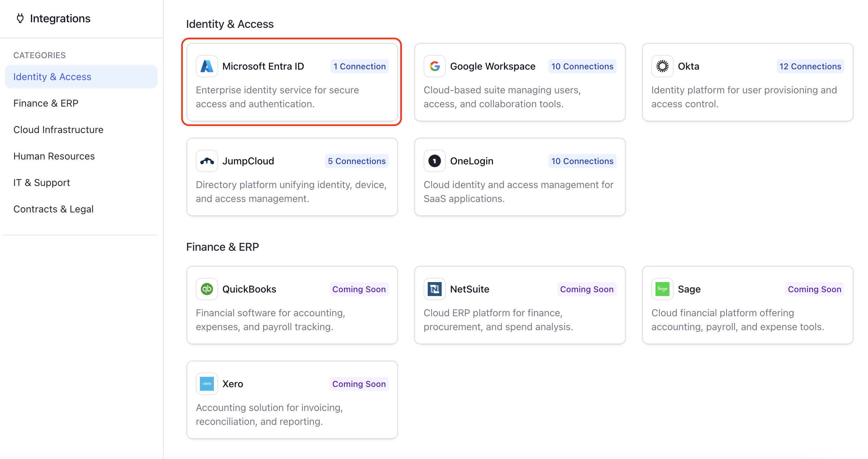The image size is (868, 459).
Task: Click NetSuite 'Coming Soon' badge
Action: click(587, 289)
